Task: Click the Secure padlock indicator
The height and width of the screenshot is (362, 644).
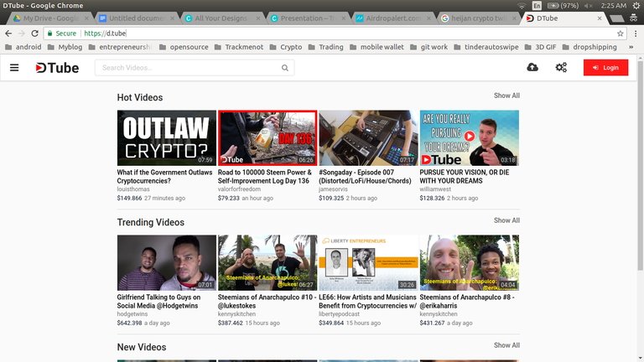Action: [62, 34]
